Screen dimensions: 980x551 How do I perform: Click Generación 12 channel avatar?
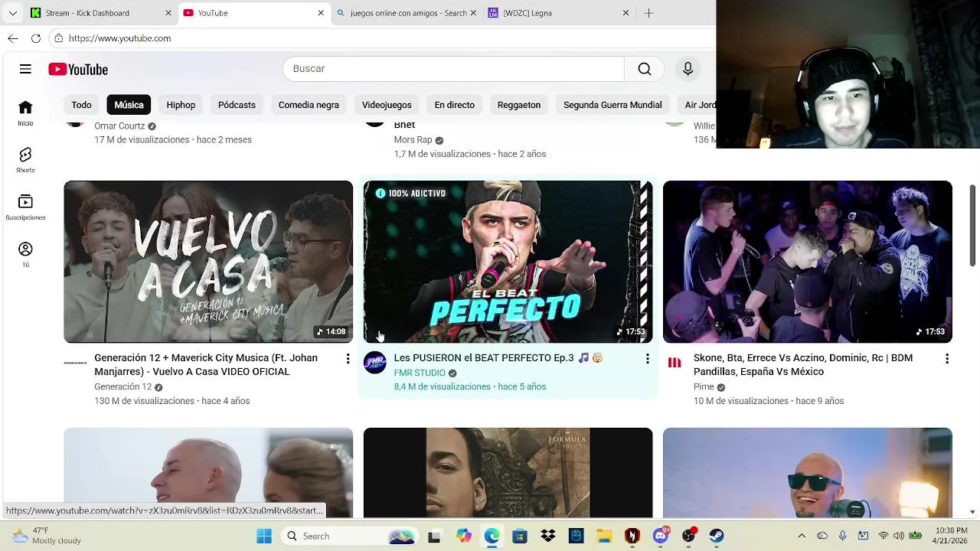[75, 362]
